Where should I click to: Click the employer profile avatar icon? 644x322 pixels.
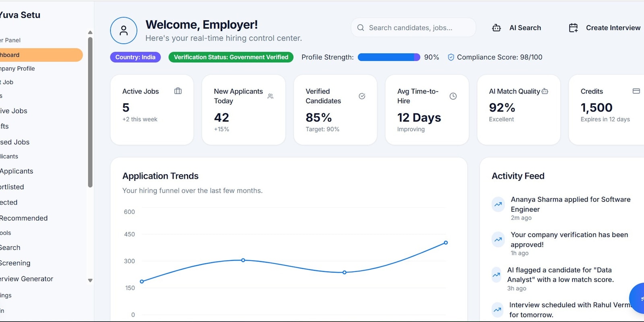pyautogui.click(x=124, y=31)
